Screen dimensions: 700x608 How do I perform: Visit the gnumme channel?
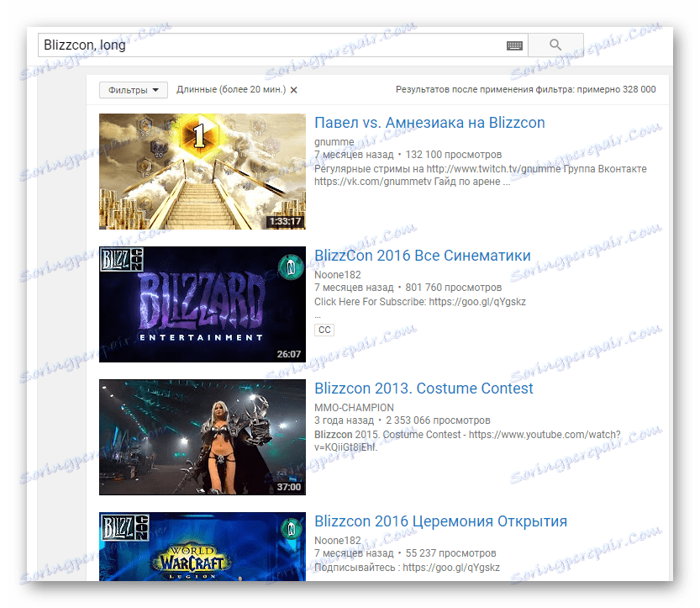(x=334, y=141)
